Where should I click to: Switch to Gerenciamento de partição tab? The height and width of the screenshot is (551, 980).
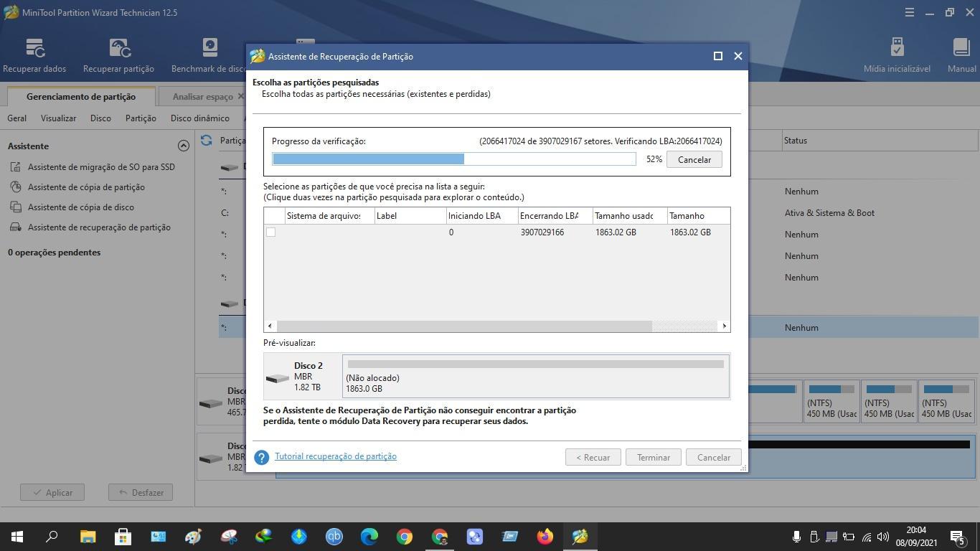(81, 97)
